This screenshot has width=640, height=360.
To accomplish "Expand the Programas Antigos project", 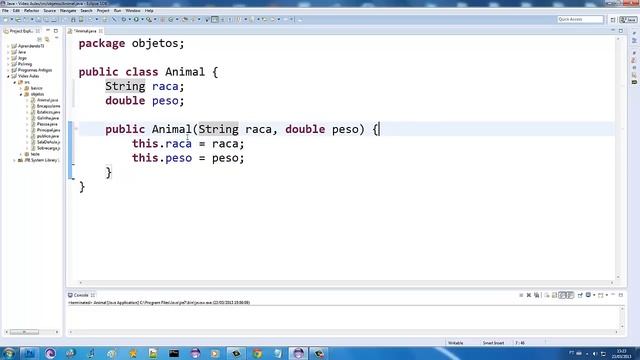I will coord(8,70).
